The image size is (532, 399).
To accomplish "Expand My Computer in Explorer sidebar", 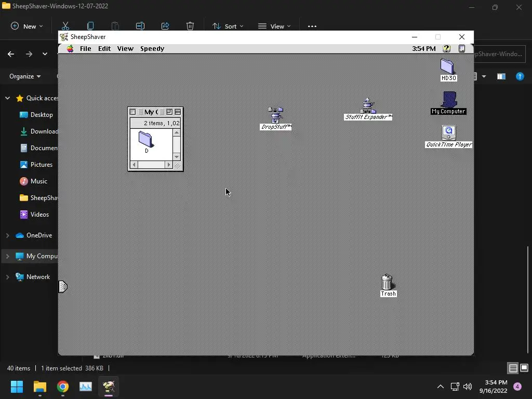I will click(7, 256).
